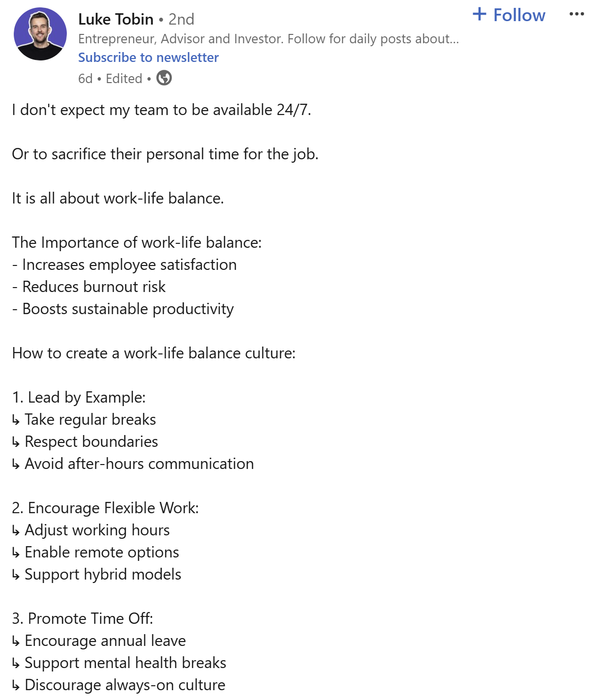Open the three-dot post options menu
The width and height of the screenshot is (597, 700).
[x=576, y=14]
